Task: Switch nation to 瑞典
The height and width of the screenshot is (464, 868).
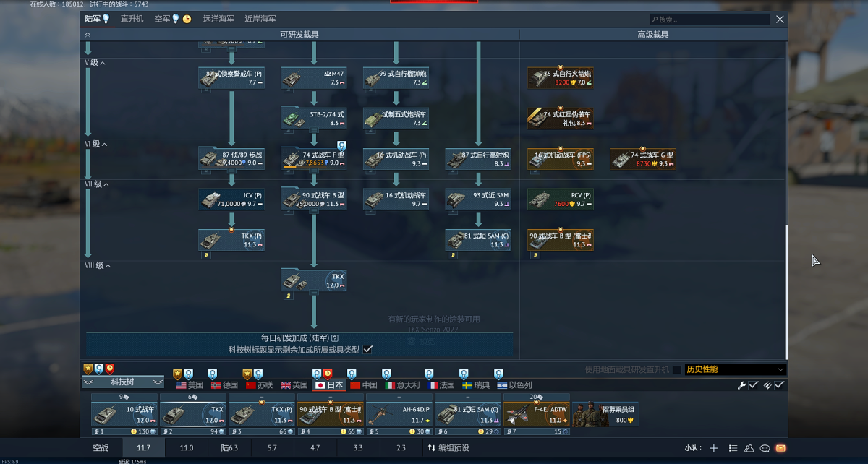Action: click(477, 385)
